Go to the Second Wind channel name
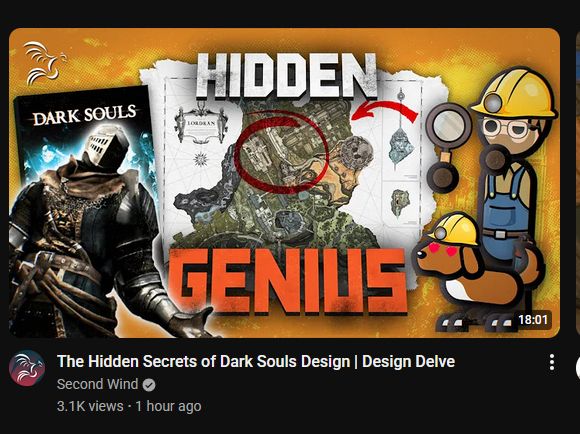Viewport: 580px width, 434px height. (98, 384)
